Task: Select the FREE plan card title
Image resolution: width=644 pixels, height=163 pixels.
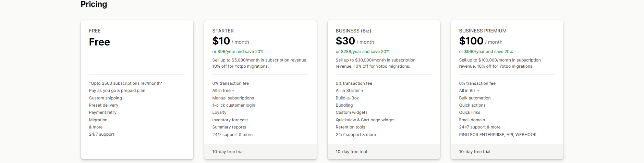Action: (x=95, y=31)
